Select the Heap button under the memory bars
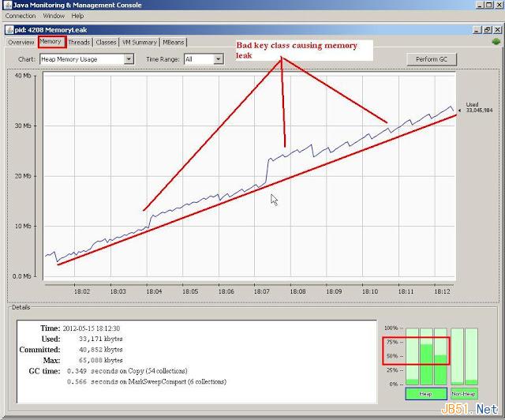This screenshot has width=505, height=420. click(x=426, y=394)
